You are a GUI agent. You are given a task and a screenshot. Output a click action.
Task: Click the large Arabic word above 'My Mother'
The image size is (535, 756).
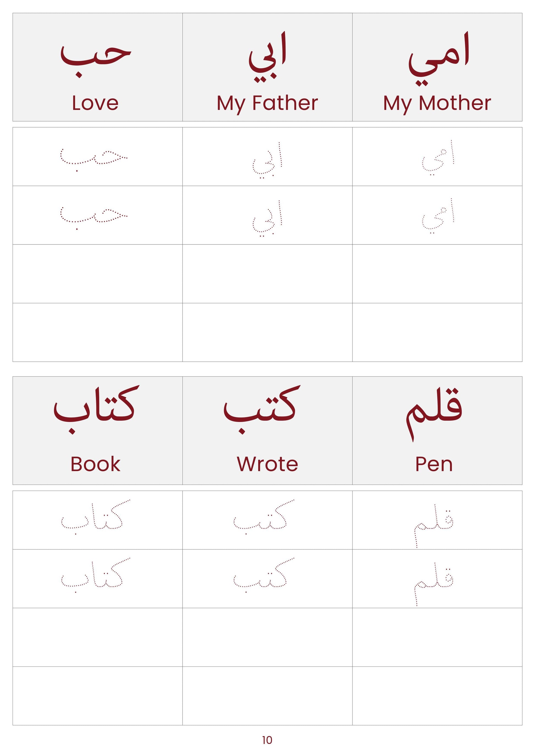pyautogui.click(x=439, y=59)
